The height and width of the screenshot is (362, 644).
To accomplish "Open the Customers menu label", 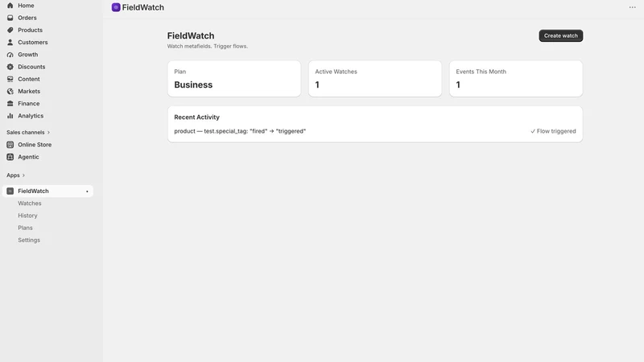I will pos(33,43).
